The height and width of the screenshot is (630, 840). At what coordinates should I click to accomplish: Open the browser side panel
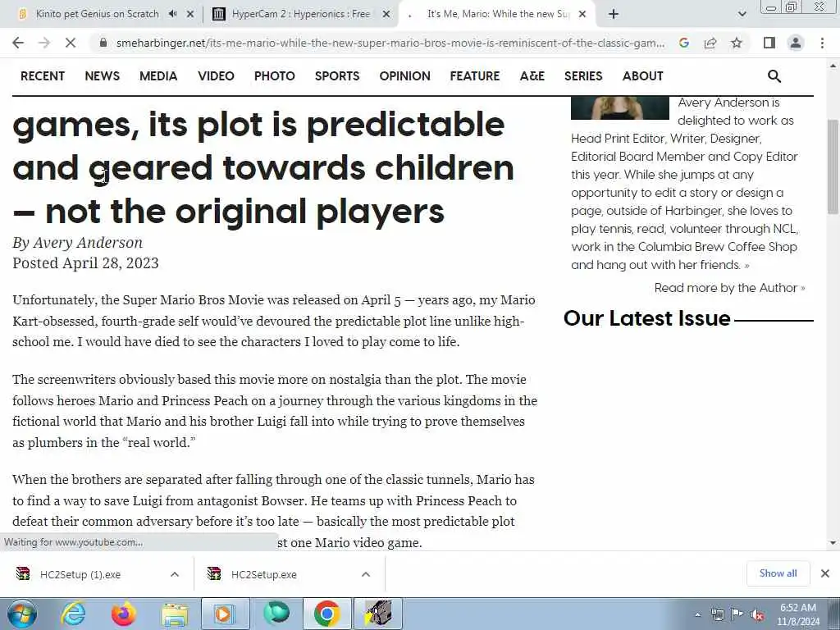pos(769,43)
